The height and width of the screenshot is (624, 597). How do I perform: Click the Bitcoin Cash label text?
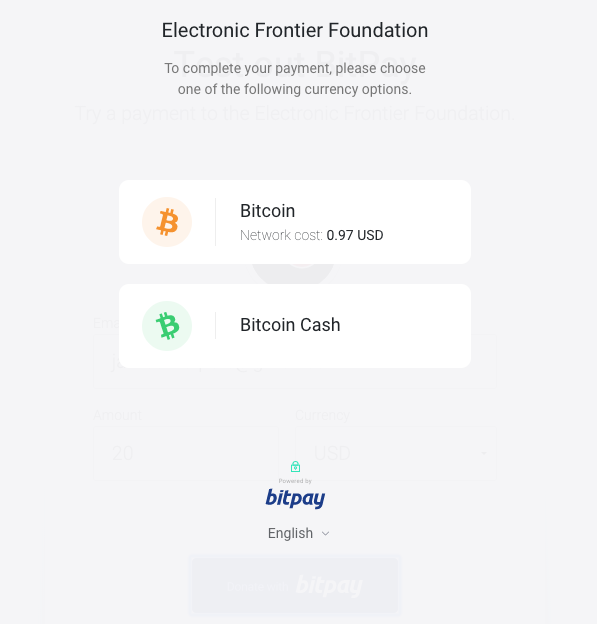coord(290,325)
